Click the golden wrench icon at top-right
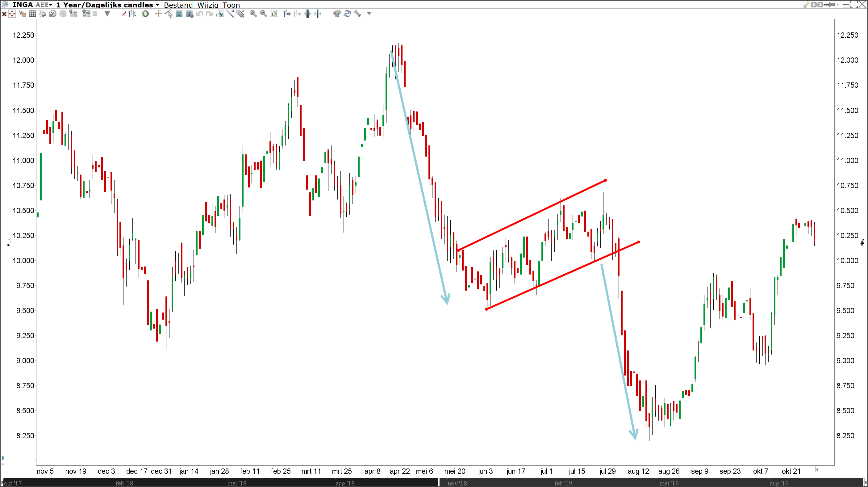The height and width of the screenshot is (487, 868). pyautogui.click(x=806, y=5)
